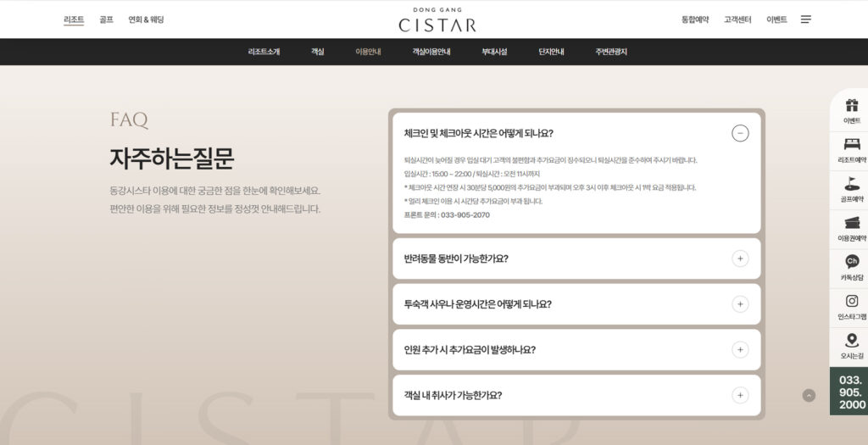Click the bed icon for resort reservation
Image resolution: width=868 pixels, height=445 pixels.
click(x=851, y=144)
